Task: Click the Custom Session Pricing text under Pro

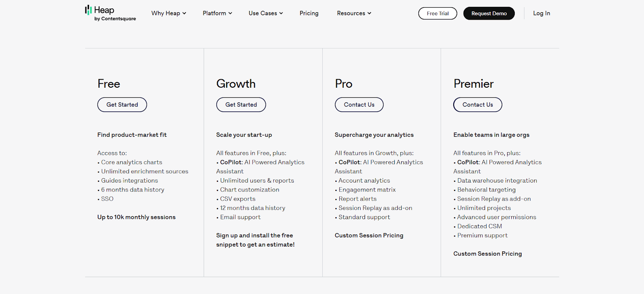Action: (x=369, y=235)
